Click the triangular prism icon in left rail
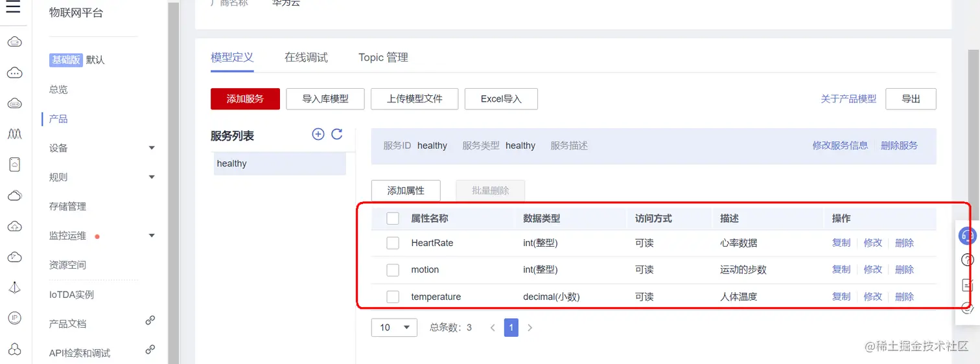 (x=15, y=288)
